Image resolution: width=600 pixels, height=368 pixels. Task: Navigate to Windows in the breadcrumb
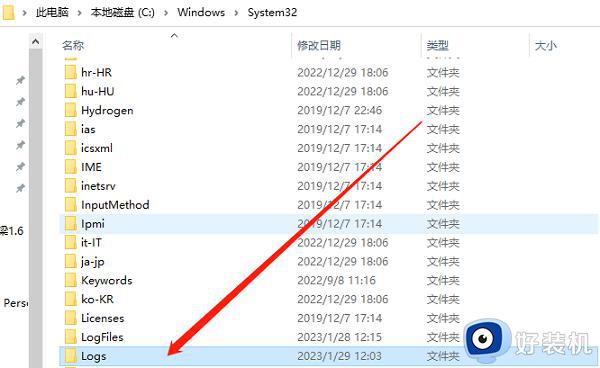point(201,12)
